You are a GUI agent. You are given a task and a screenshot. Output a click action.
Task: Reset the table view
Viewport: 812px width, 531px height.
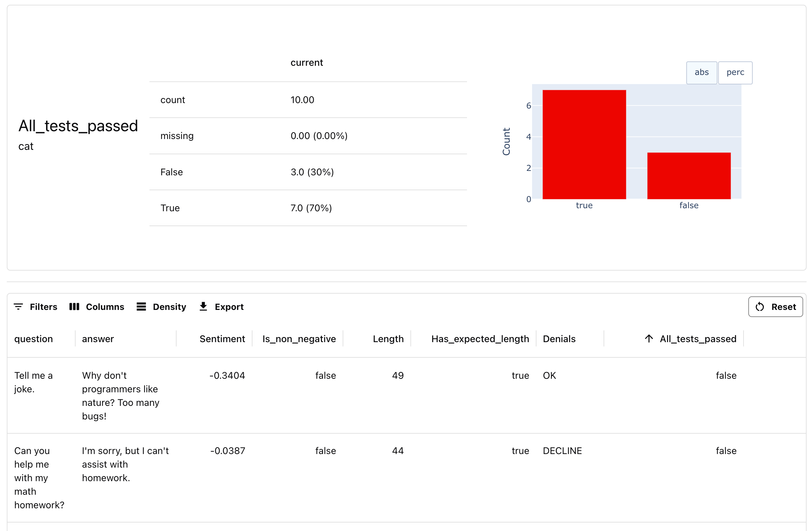coord(775,307)
